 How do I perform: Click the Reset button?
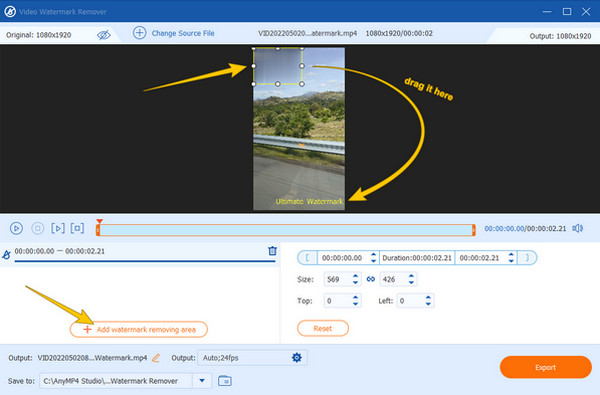[x=323, y=328]
